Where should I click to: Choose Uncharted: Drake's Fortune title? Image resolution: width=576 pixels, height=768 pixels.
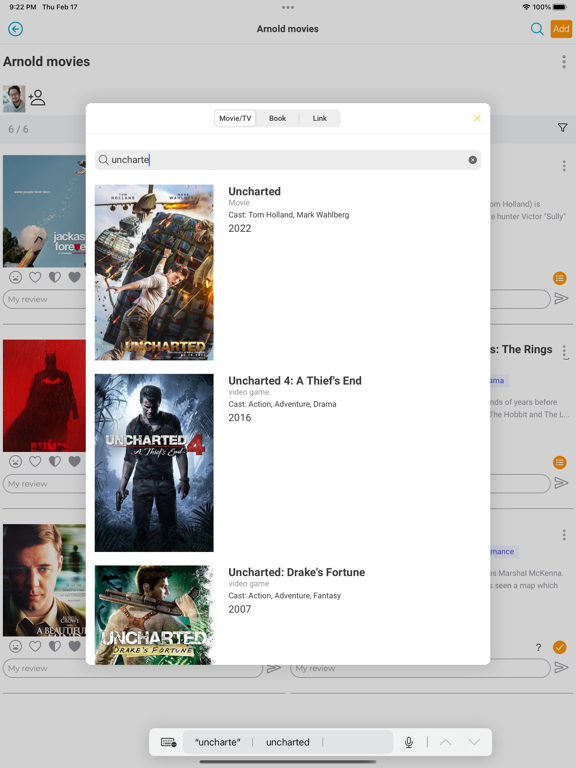(x=296, y=572)
